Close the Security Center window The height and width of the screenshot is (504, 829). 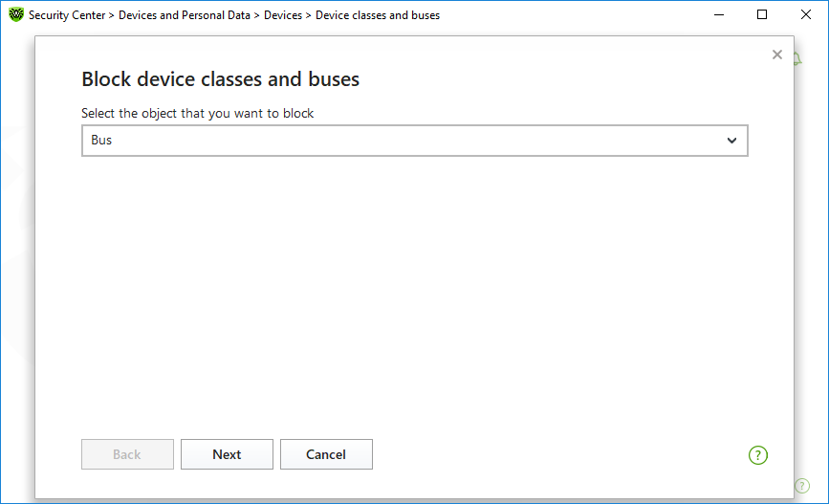pos(805,15)
